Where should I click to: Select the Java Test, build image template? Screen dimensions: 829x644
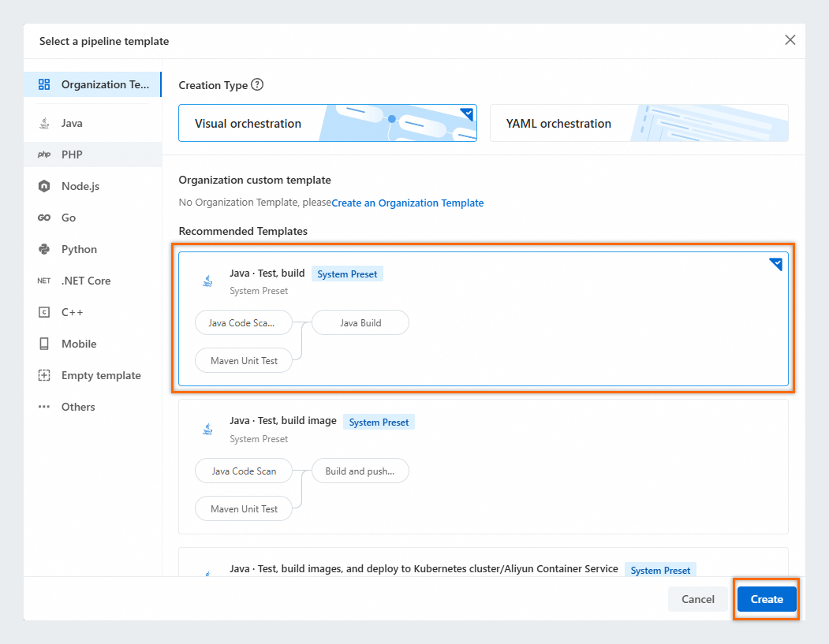tap(483, 467)
